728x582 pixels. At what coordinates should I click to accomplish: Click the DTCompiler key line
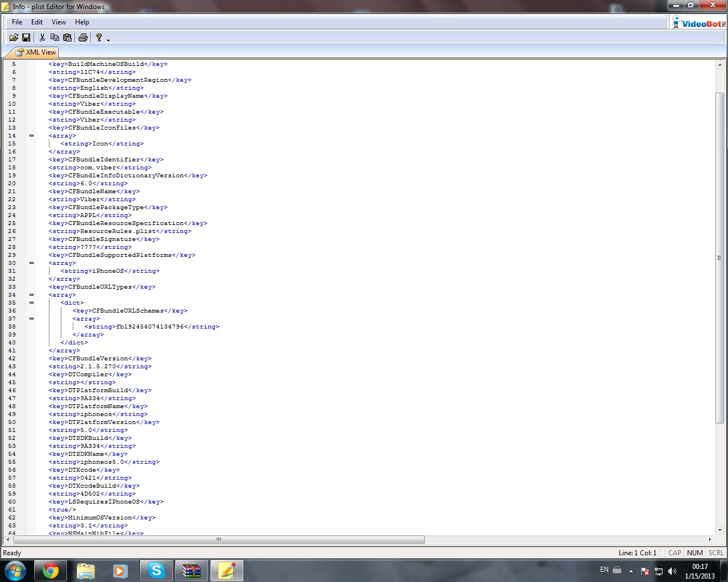[x=90, y=375]
